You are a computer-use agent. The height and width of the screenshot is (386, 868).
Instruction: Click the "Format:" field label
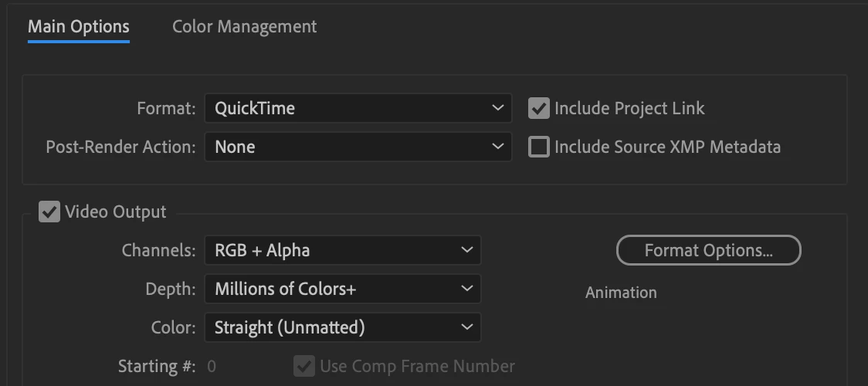click(x=166, y=109)
